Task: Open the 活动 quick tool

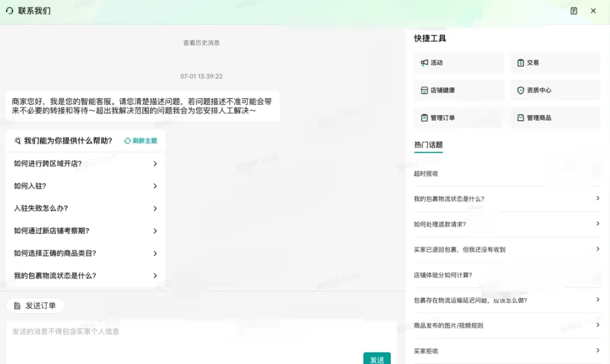Action: point(459,63)
